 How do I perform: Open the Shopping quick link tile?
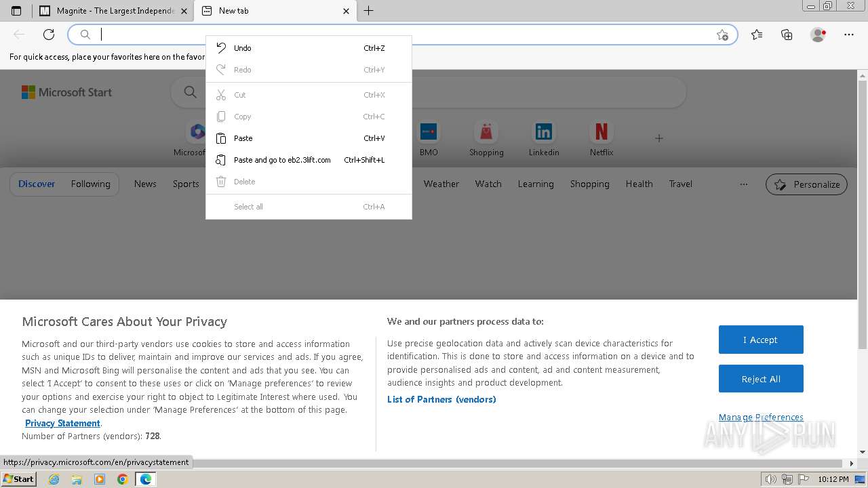click(486, 139)
